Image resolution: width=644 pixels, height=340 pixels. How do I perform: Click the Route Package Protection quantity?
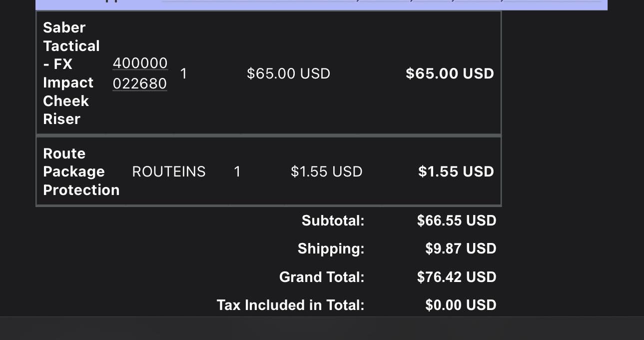click(x=237, y=171)
